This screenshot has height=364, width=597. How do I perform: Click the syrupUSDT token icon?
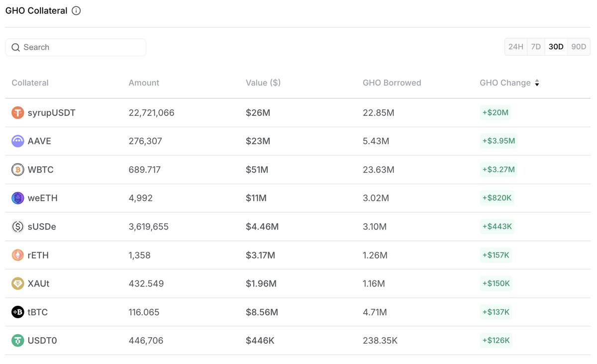18,113
